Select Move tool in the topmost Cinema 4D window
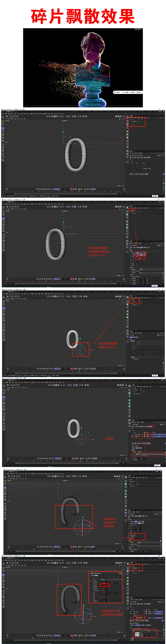Screen dimensions: 166x644 pyautogui.click(x=3, y=128)
